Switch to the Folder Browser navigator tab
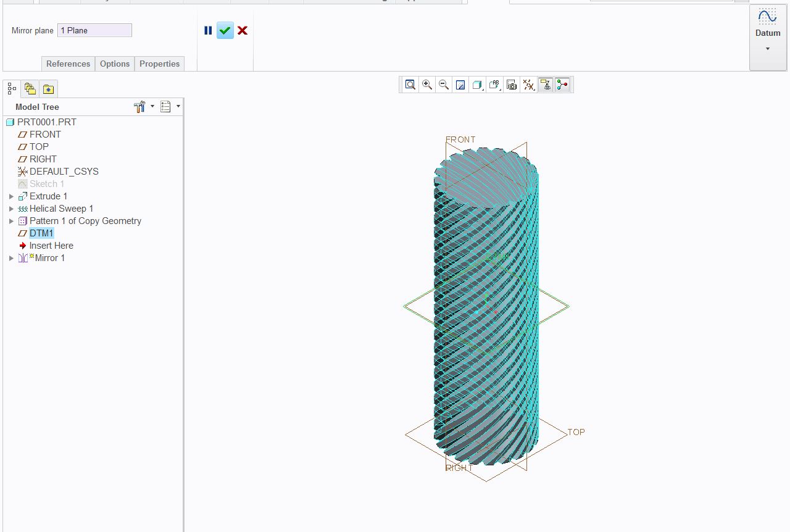 click(30, 89)
